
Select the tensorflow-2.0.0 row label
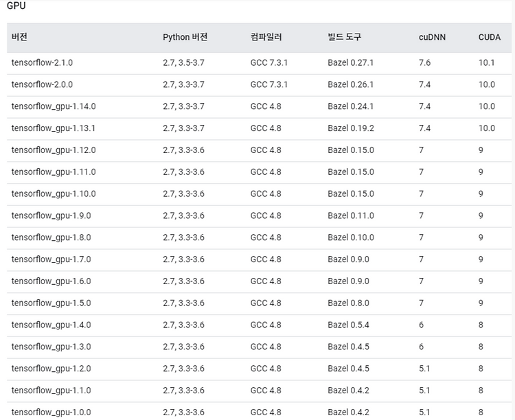click(x=42, y=84)
